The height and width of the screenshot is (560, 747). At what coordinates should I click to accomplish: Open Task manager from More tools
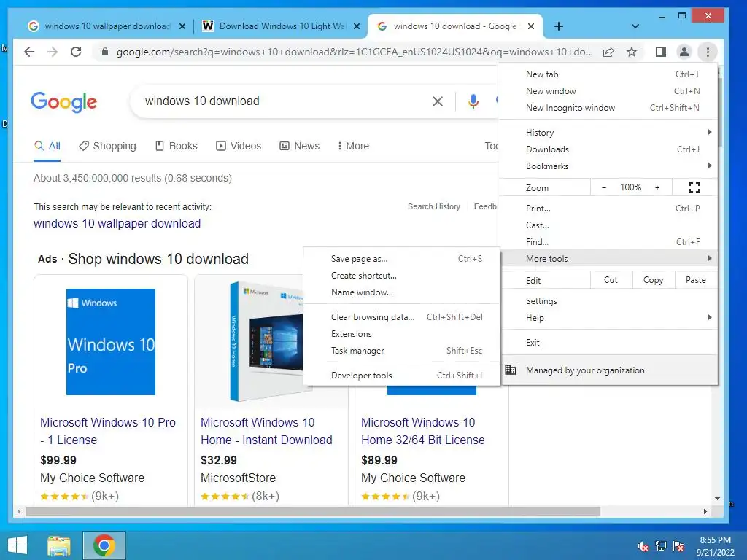402,351
